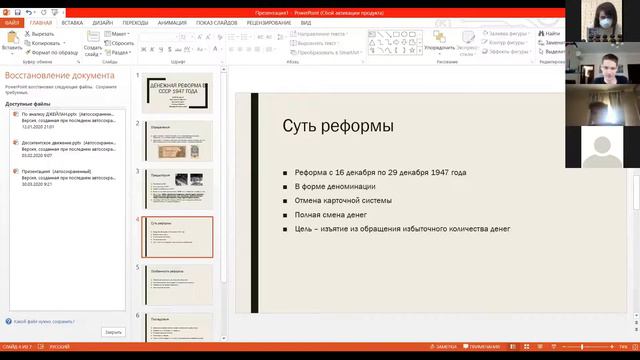Image resolution: width=640 pixels, height=360 pixels.
Task: Save the presentation from Quick Access toolbar
Action: 18,13
